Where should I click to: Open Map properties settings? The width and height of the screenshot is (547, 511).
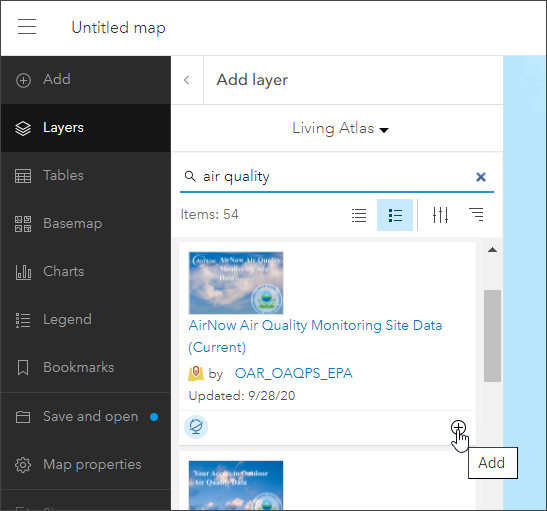coord(85,465)
